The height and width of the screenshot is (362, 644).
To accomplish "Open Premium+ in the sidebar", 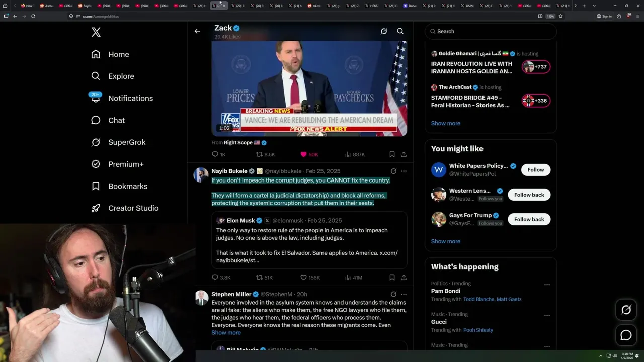I will point(117,164).
